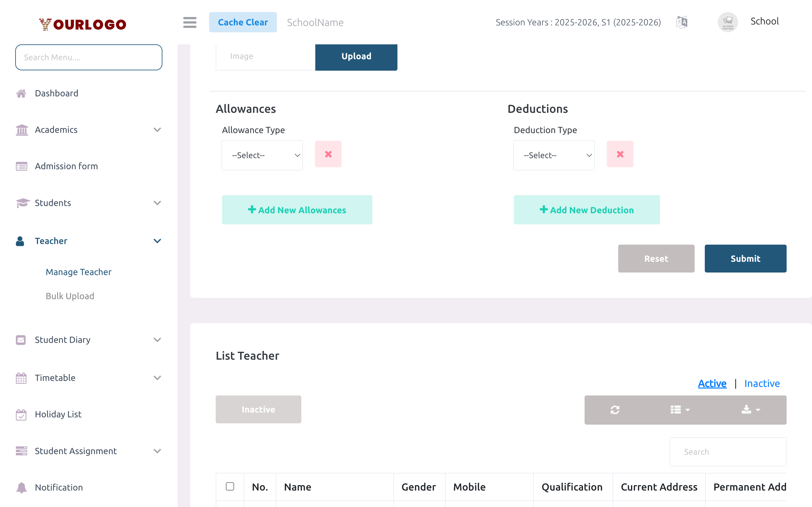Open Manage Teacher from the sidebar
Screen dimensions: 812x507
(79, 272)
